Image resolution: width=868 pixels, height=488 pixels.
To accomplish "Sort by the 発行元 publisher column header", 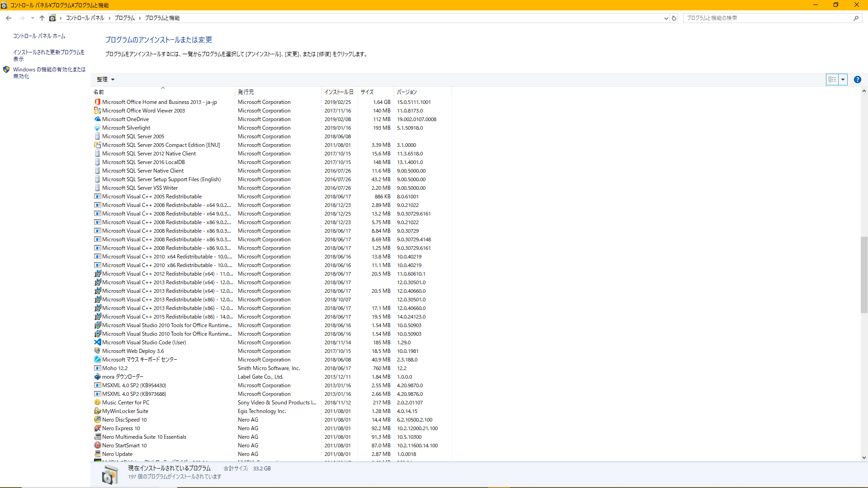I will [246, 92].
